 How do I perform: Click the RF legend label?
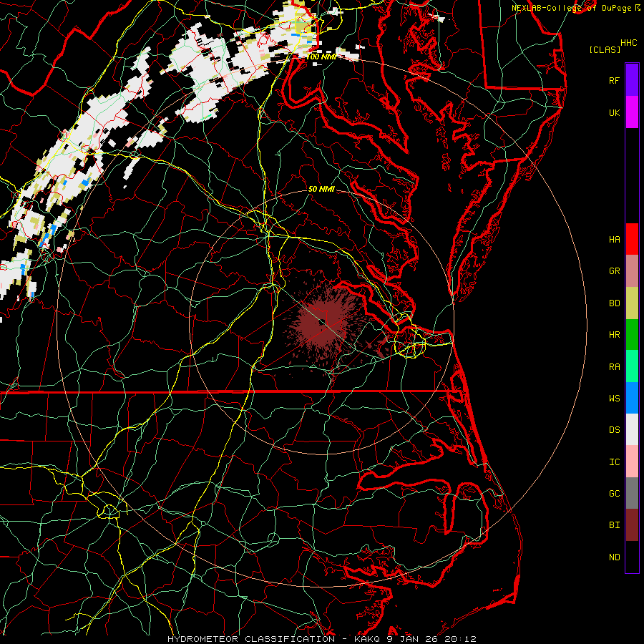click(x=615, y=80)
